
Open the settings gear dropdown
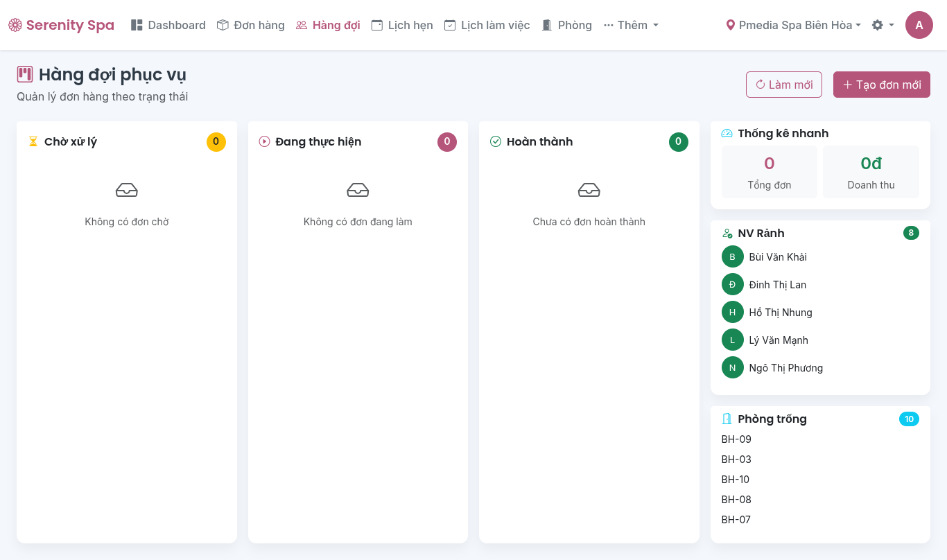coord(883,25)
